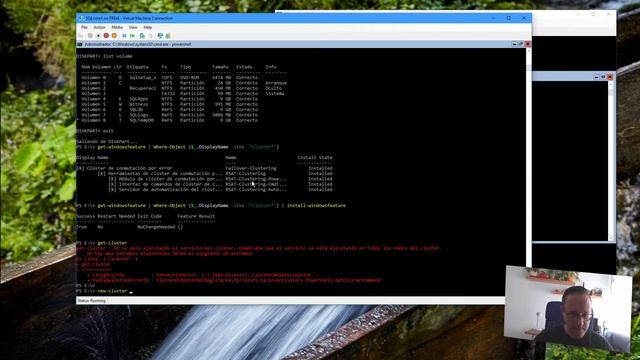Open the Action menu
Viewport: 640px width, 360px height.
click(x=99, y=27)
